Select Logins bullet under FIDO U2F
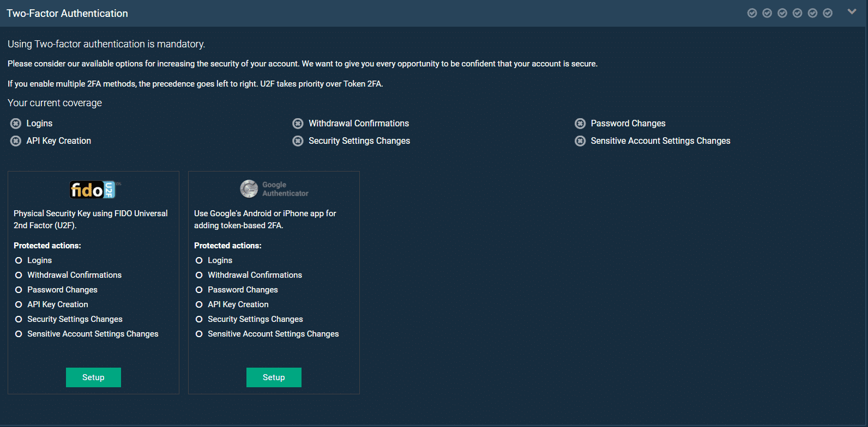Screen dimensions: 868x427 pyautogui.click(x=19, y=260)
